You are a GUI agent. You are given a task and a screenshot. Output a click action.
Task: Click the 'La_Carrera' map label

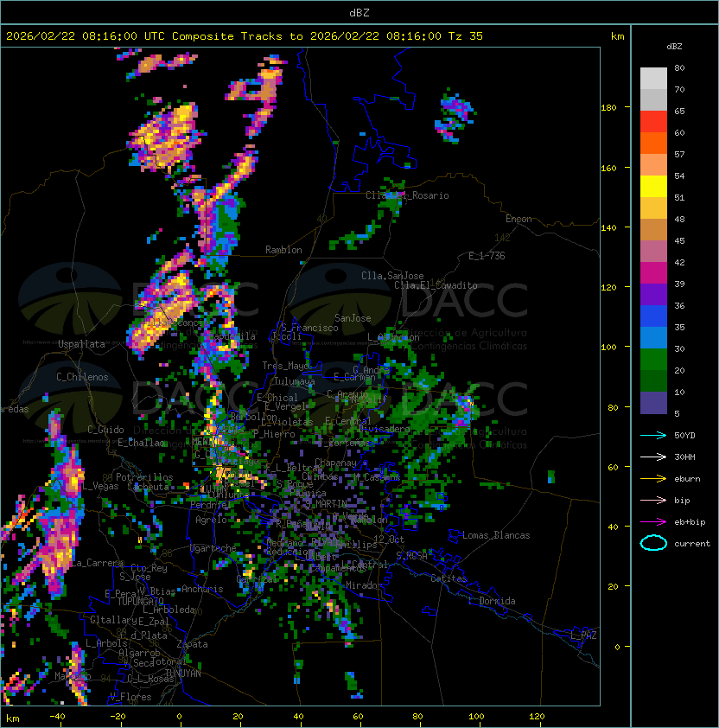(x=98, y=563)
